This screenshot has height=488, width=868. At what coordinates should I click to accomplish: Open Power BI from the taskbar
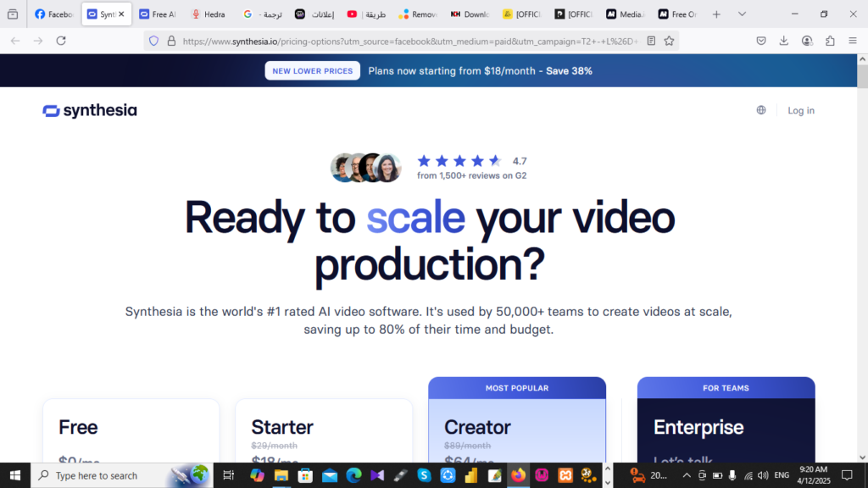tap(471, 475)
